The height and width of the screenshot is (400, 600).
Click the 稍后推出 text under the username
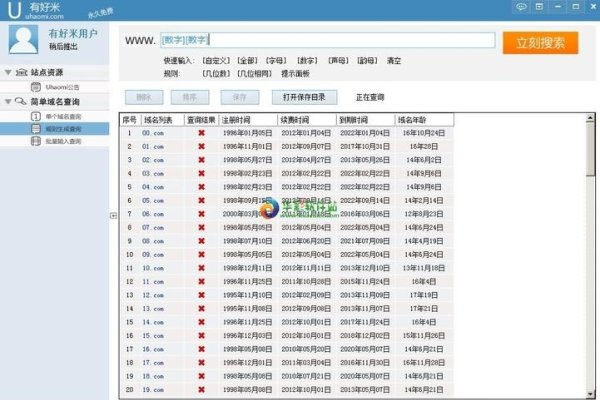[x=63, y=46]
